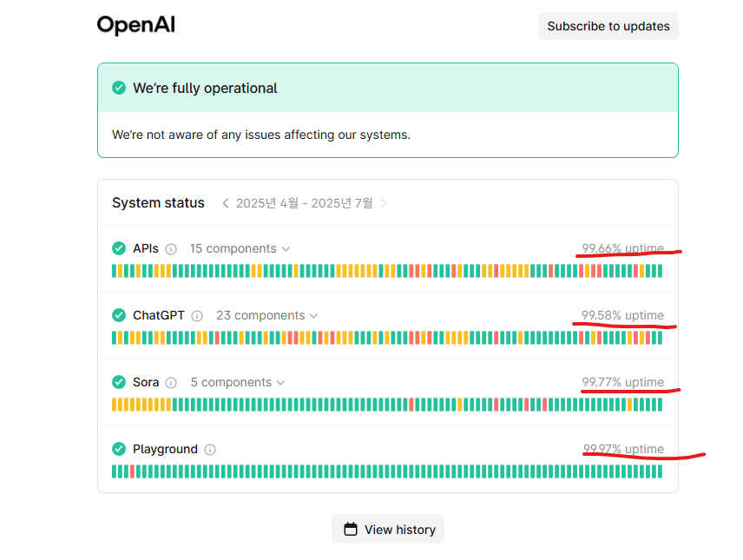Click the first yellow bar in the Sora uptime timeline
This screenshot has width=743, height=560.
115,405
